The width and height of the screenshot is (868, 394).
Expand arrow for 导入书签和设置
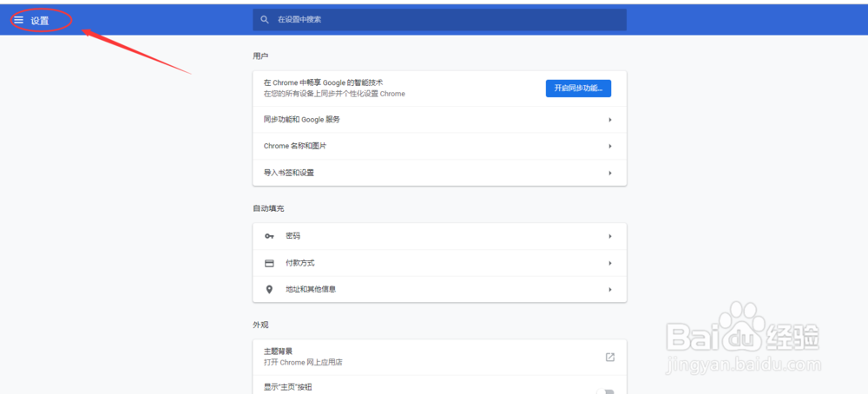610,173
